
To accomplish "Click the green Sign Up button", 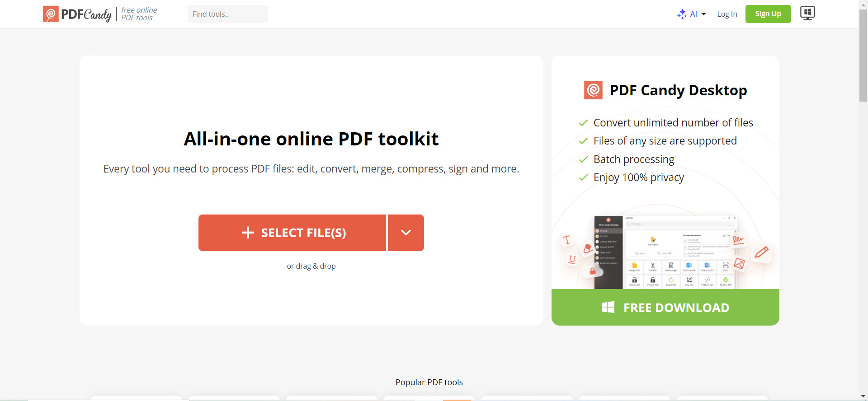I will (768, 14).
